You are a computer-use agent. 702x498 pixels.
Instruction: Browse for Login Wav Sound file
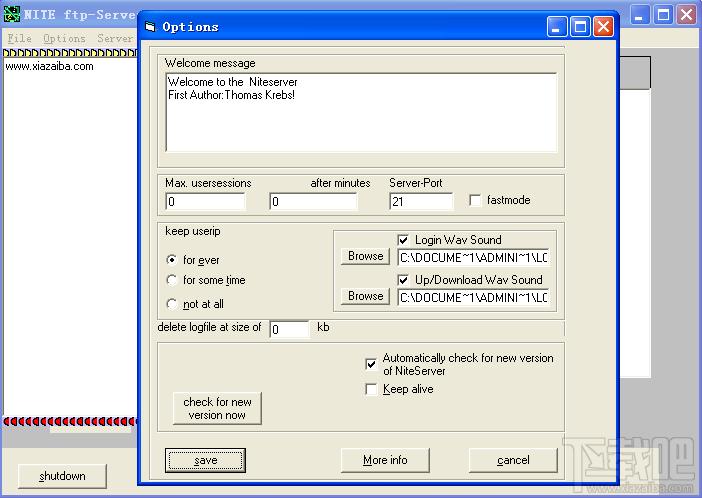coord(365,256)
